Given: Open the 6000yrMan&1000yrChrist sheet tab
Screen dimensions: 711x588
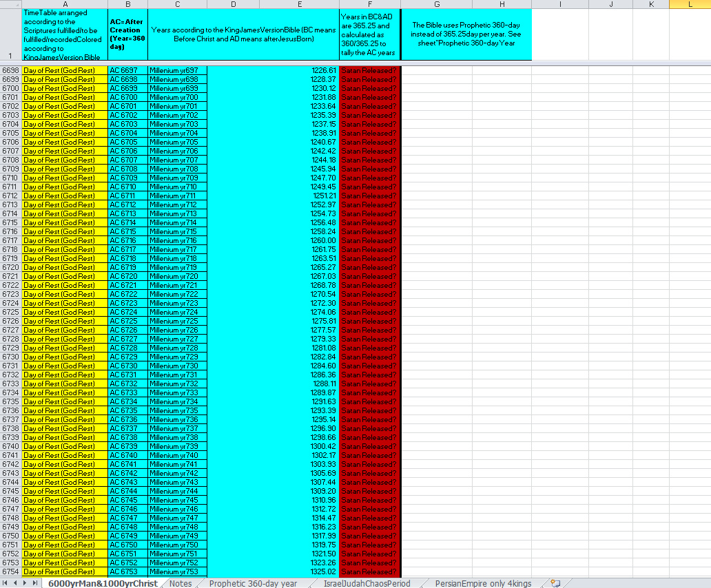Looking at the screenshot, I should point(103,583).
